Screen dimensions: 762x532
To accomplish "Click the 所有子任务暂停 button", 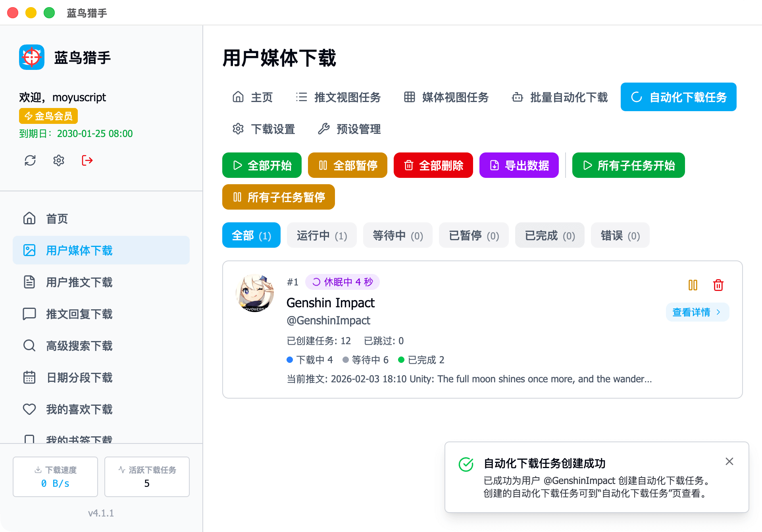I will point(279,197).
